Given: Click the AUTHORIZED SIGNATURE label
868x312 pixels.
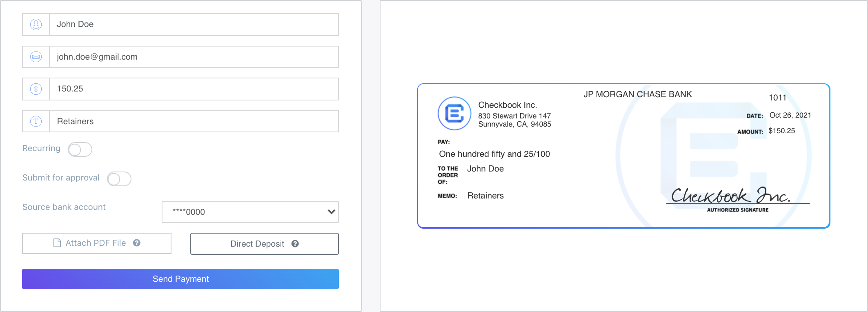Looking at the screenshot, I should [738, 210].
